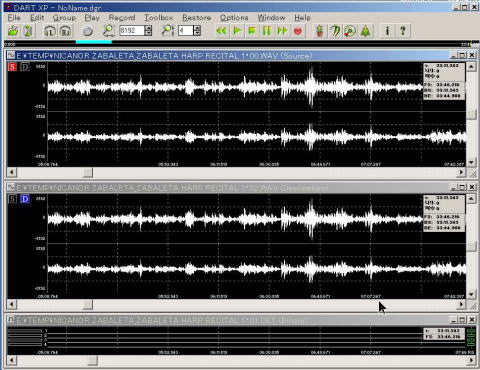Click the scythe toolbar icon

tap(335, 31)
